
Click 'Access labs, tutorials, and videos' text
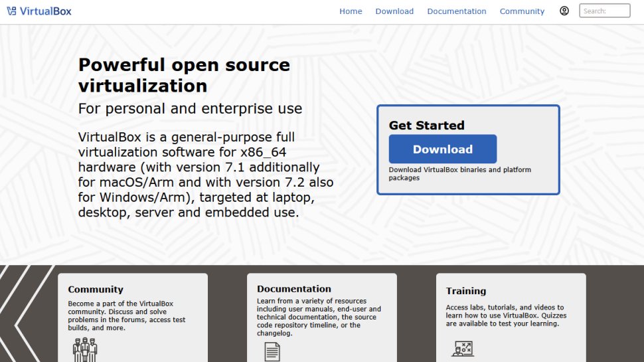[506, 316]
